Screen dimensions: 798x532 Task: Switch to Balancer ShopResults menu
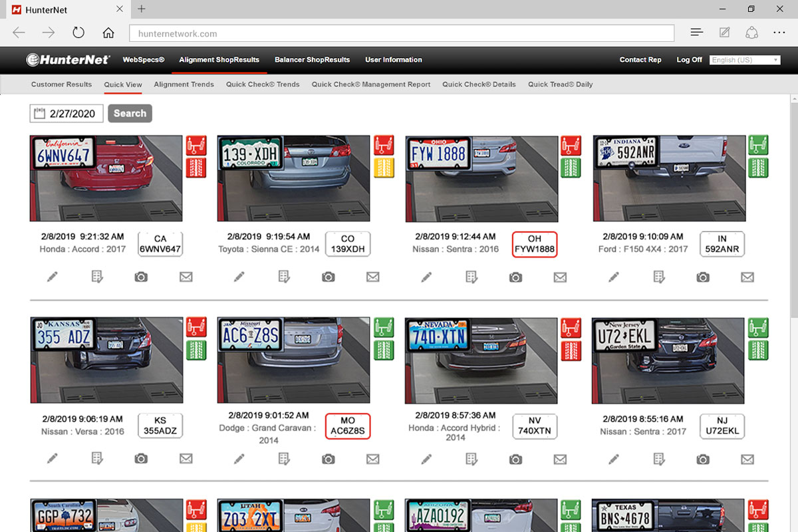pyautogui.click(x=312, y=60)
